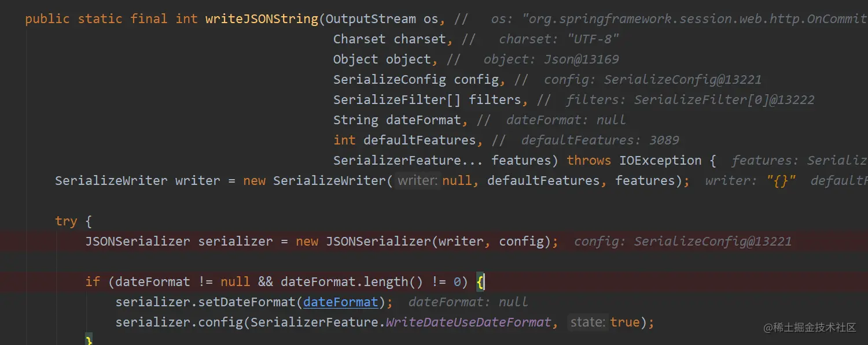The width and height of the screenshot is (868, 345).
Task: Click 'public static final int' modifiers
Action: coord(111,19)
